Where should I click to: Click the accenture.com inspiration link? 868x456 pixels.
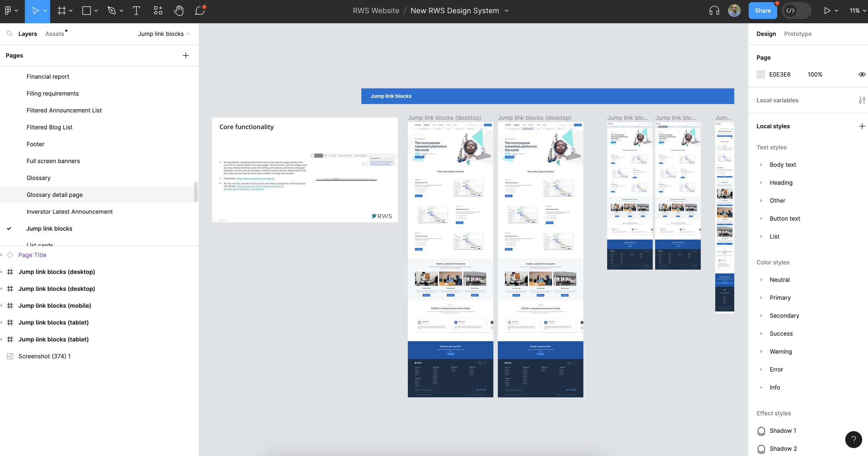pyautogui.click(x=256, y=178)
